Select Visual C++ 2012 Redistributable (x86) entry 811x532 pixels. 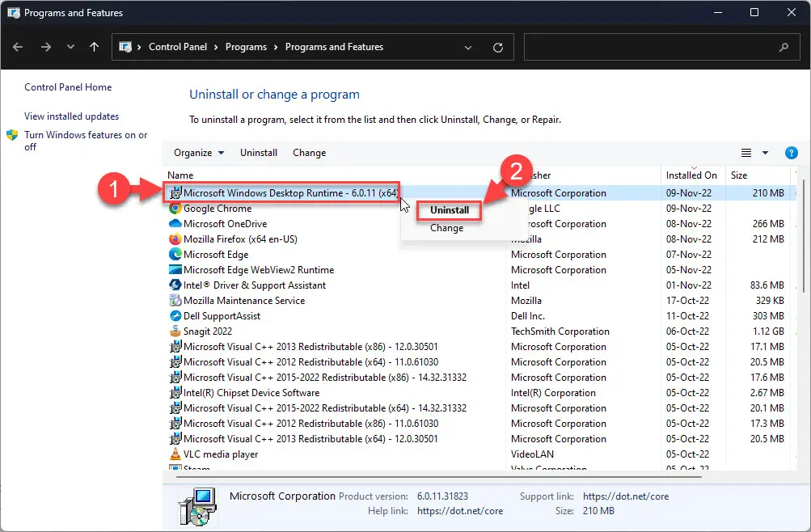coord(310,424)
